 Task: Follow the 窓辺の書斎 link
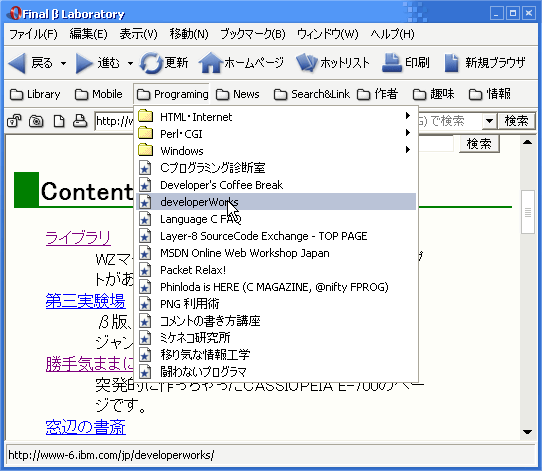pyautogui.click(x=85, y=427)
